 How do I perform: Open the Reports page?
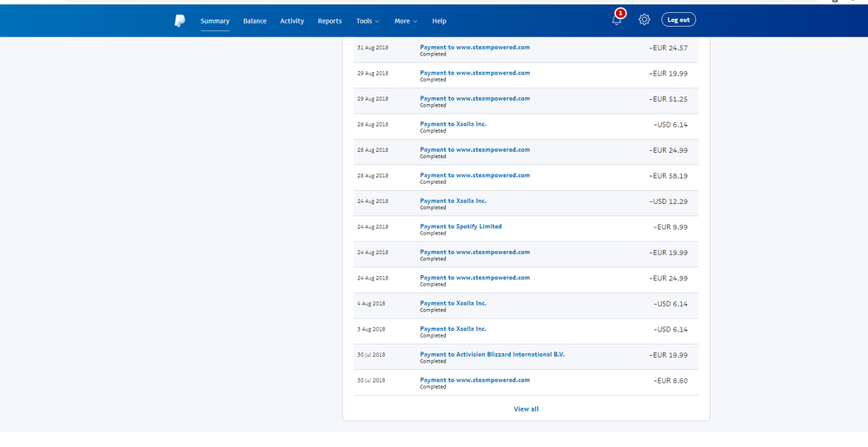click(329, 21)
